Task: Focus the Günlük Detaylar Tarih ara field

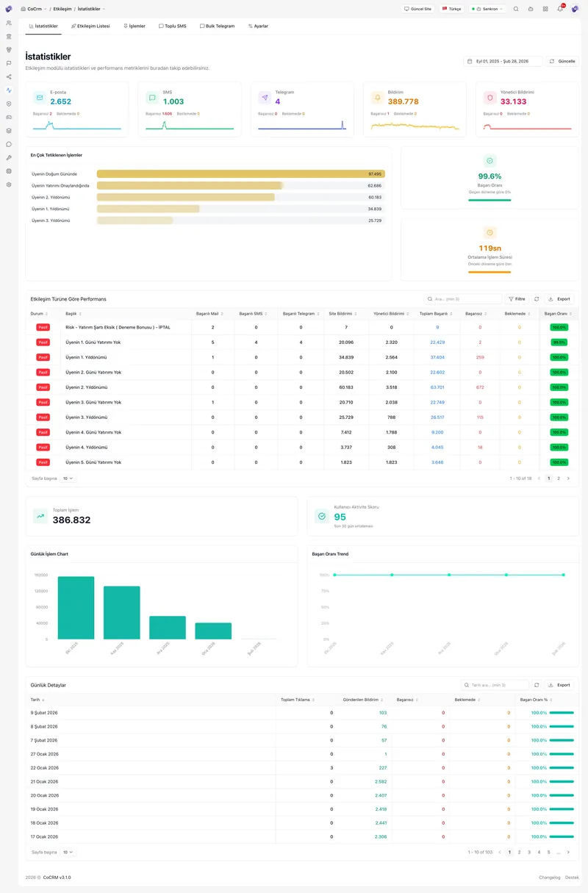Action: click(x=495, y=685)
